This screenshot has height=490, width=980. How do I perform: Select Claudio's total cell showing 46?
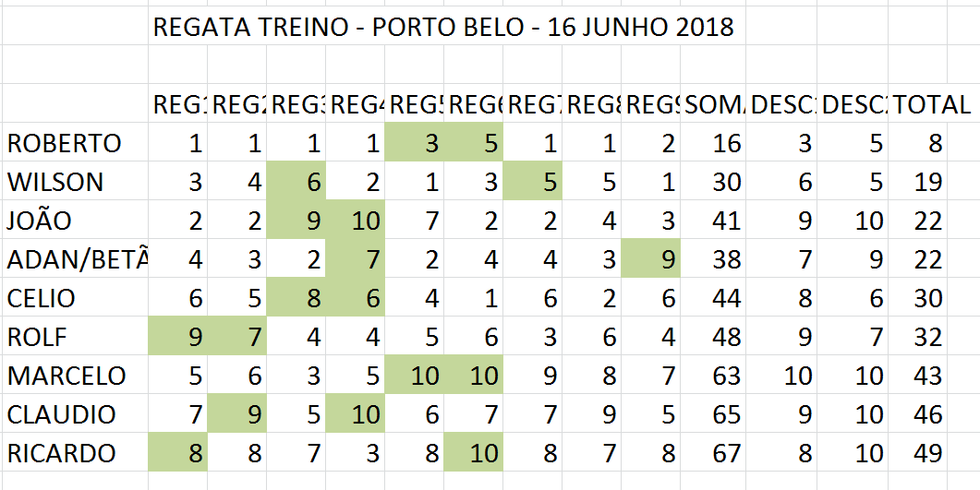point(933,415)
